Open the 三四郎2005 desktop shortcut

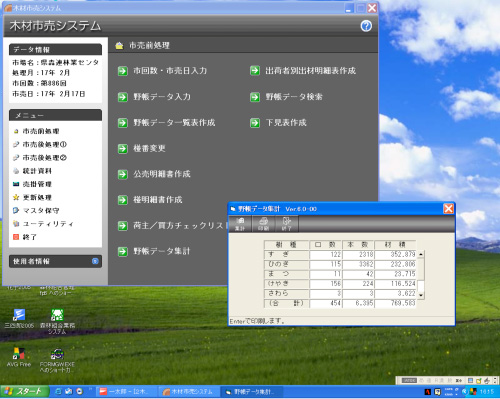coord(19,319)
